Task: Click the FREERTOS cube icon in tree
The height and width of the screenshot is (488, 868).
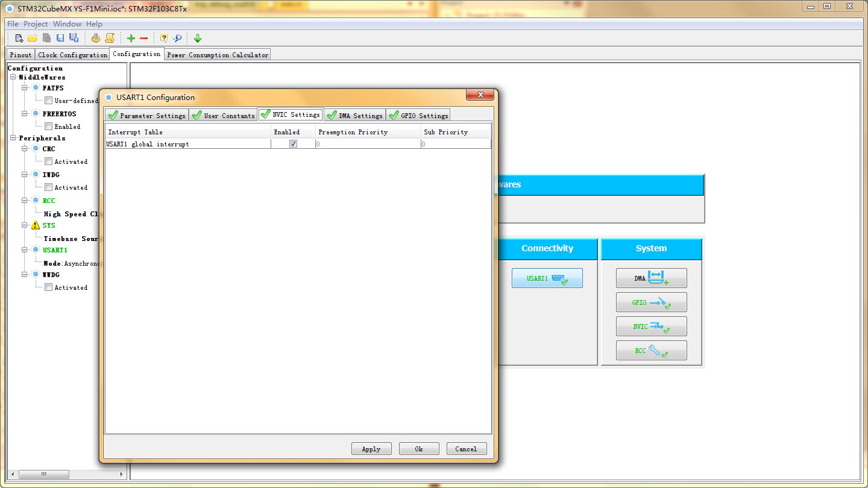Action: (x=36, y=113)
